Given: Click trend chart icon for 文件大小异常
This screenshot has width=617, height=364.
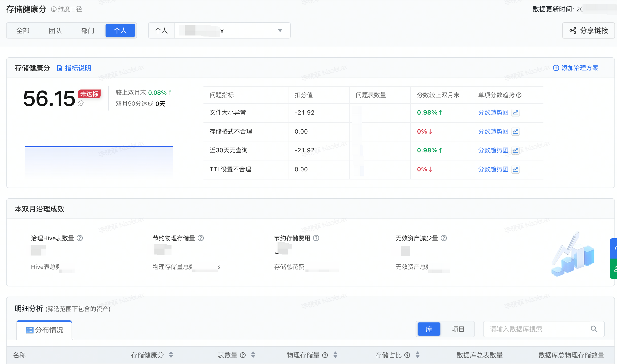Looking at the screenshot, I should (515, 113).
